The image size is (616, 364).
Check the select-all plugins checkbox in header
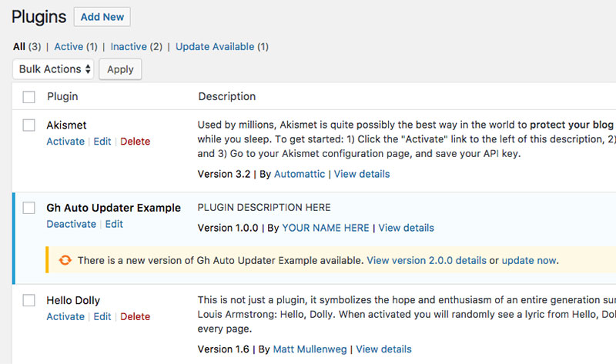tap(28, 97)
